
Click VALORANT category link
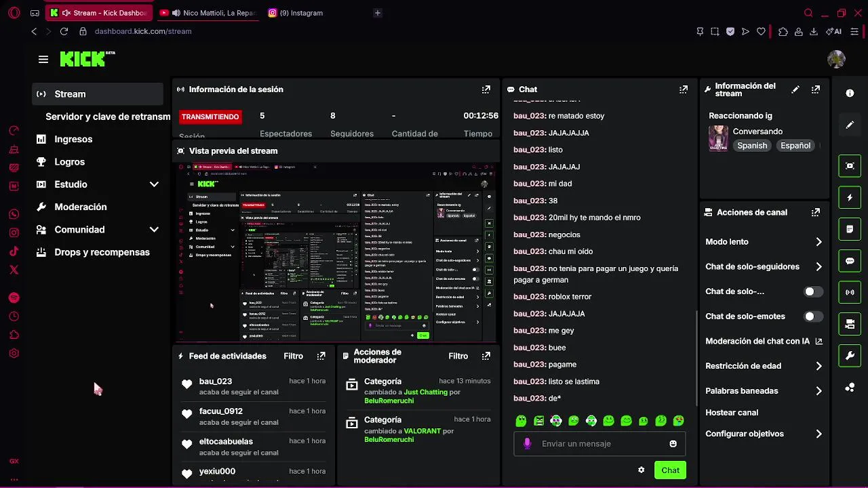[x=422, y=430]
